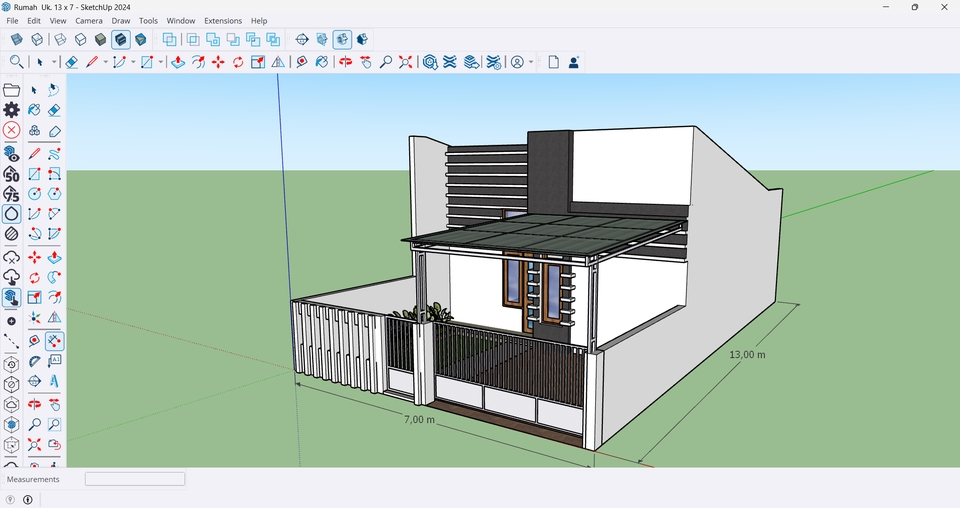Select the Tag tool
The height and width of the screenshot is (508, 960).
pos(54,131)
